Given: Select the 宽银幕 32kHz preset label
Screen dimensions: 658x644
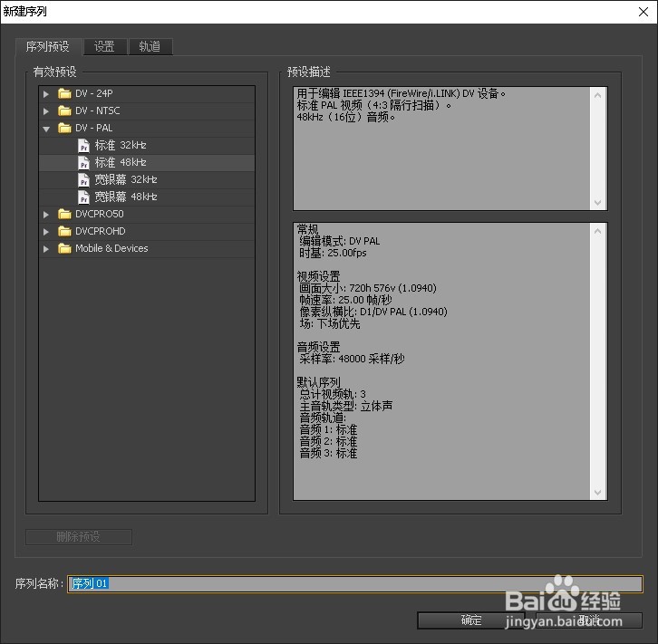Looking at the screenshot, I should pos(126,180).
